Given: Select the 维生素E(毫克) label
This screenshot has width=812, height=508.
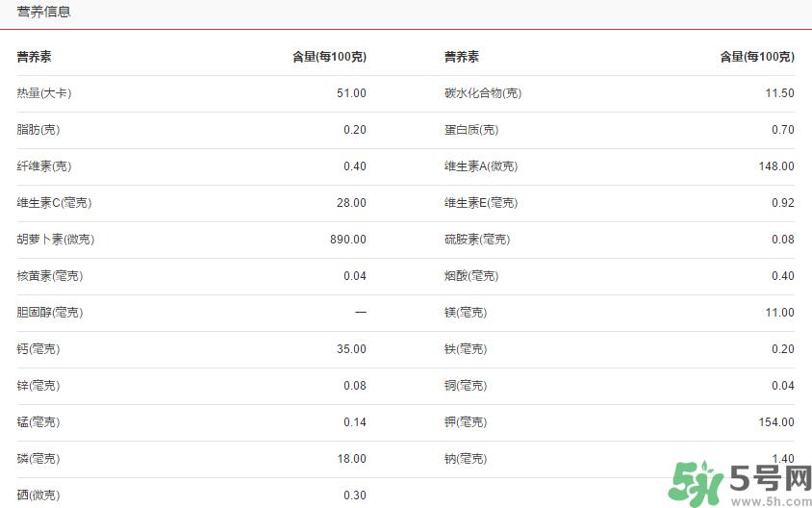Looking at the screenshot, I should tap(481, 202).
